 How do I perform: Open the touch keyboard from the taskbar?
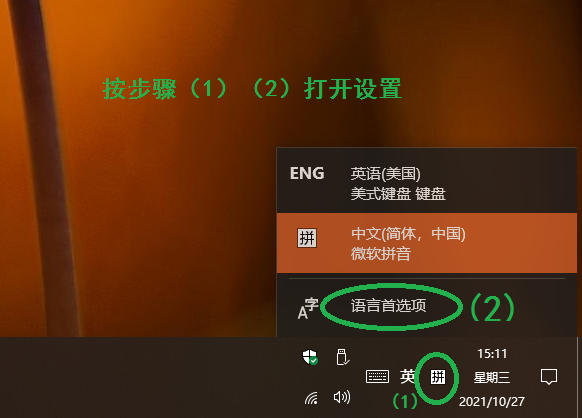377,376
